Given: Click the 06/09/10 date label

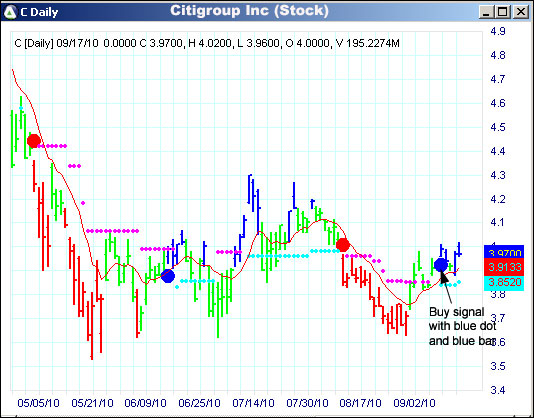Looking at the screenshot, I should [x=145, y=403].
